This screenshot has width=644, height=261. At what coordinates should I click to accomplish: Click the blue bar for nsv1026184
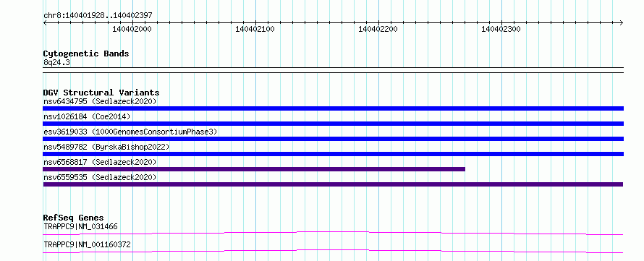333,124
